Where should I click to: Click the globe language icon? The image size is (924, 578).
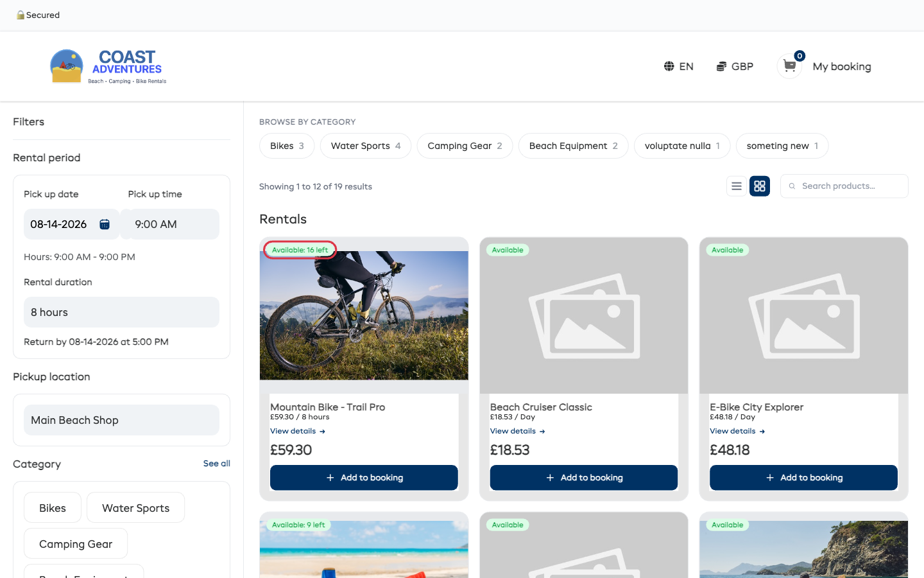tap(669, 66)
